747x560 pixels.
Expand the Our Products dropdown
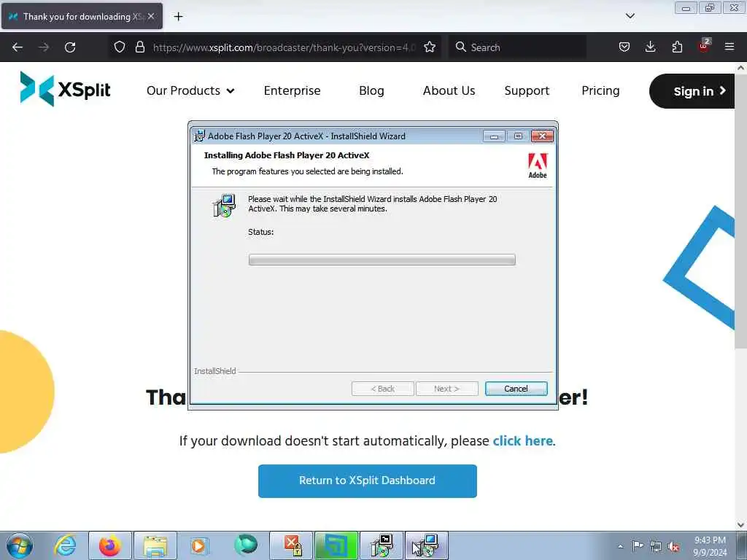(x=190, y=90)
